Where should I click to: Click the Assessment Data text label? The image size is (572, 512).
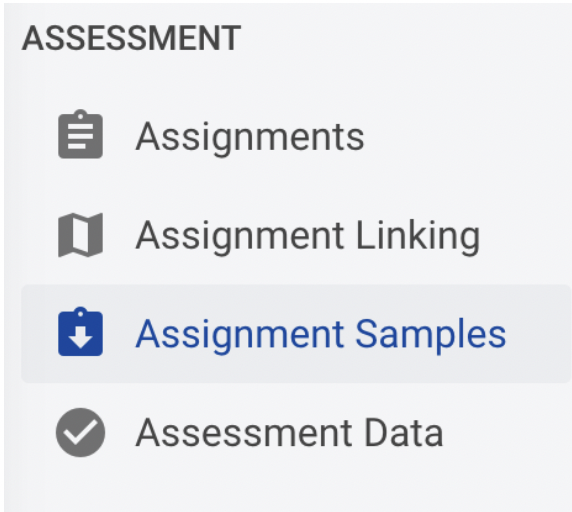tap(289, 433)
